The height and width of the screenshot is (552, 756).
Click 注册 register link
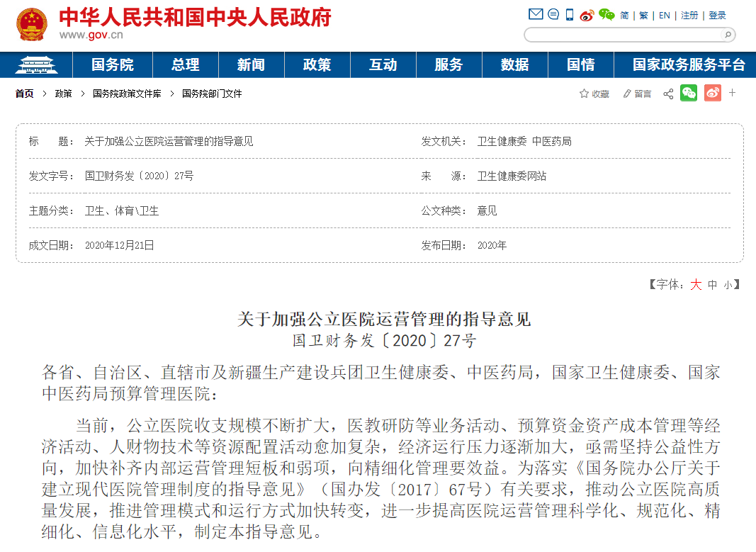[x=689, y=16]
